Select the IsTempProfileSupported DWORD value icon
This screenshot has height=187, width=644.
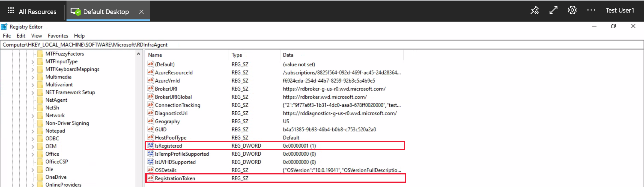tap(150, 154)
